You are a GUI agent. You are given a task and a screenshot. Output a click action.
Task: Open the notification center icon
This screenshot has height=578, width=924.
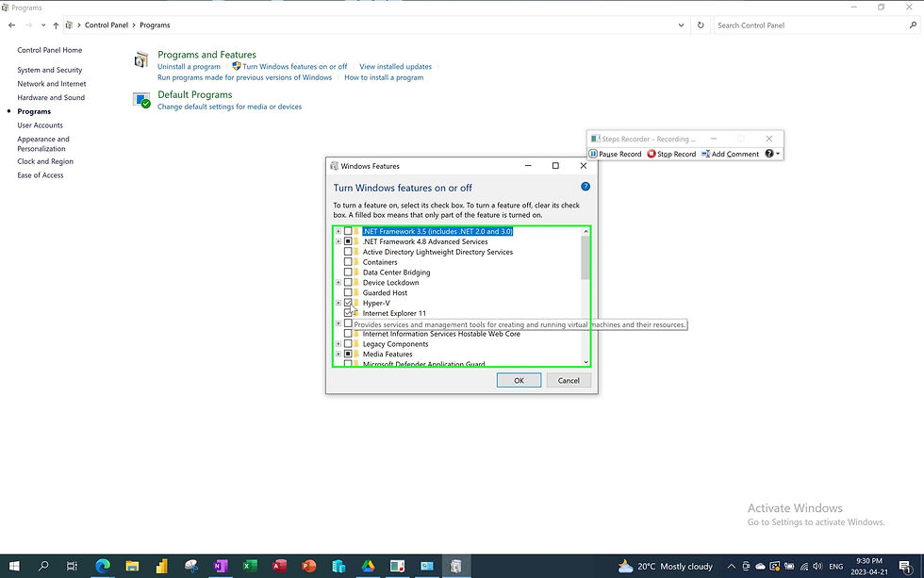click(x=906, y=567)
